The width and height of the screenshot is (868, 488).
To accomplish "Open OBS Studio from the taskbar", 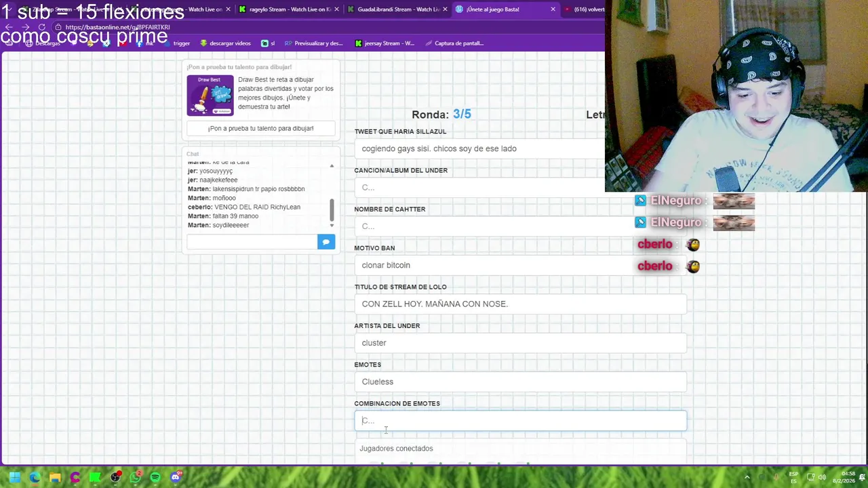I will (x=115, y=477).
